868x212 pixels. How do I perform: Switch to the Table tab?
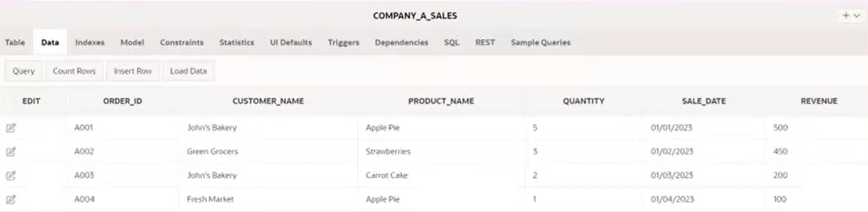[15, 42]
